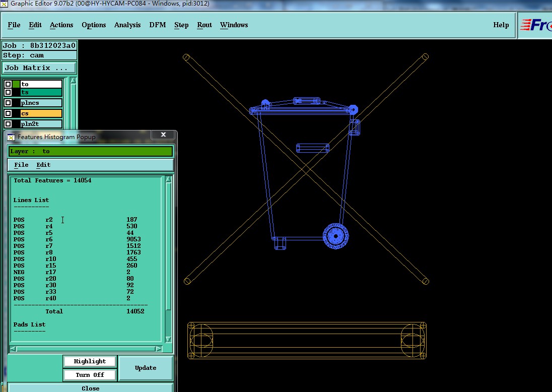552x392 pixels.
Task: Click the 'Lines List' heading
Action: pos(31,200)
